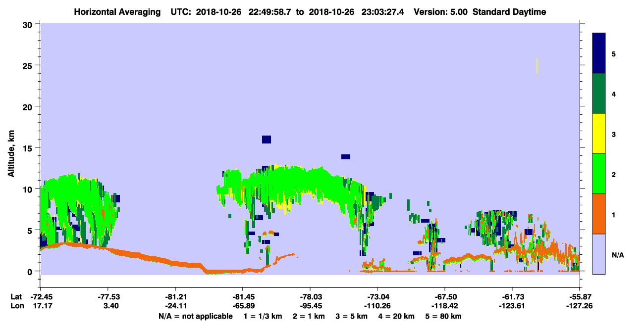This screenshot has height=330, width=644.
Task: Click the latitude value -81.21
Action: tap(175, 297)
